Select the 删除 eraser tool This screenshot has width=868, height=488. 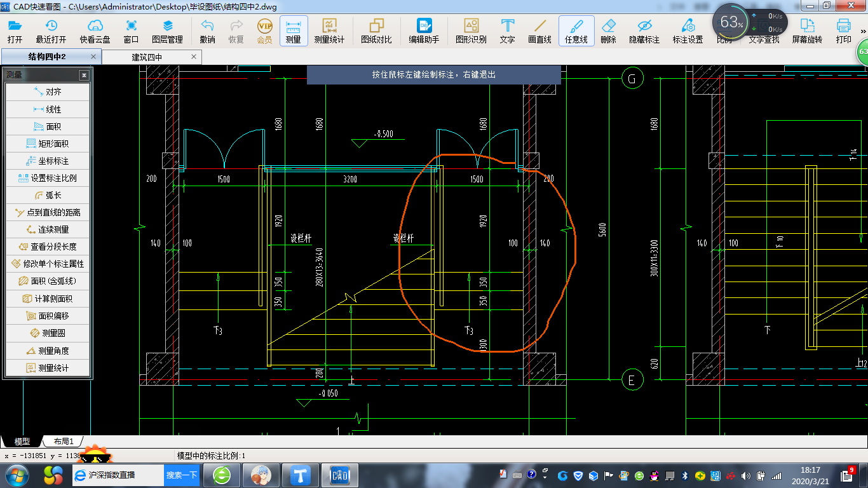tap(608, 31)
